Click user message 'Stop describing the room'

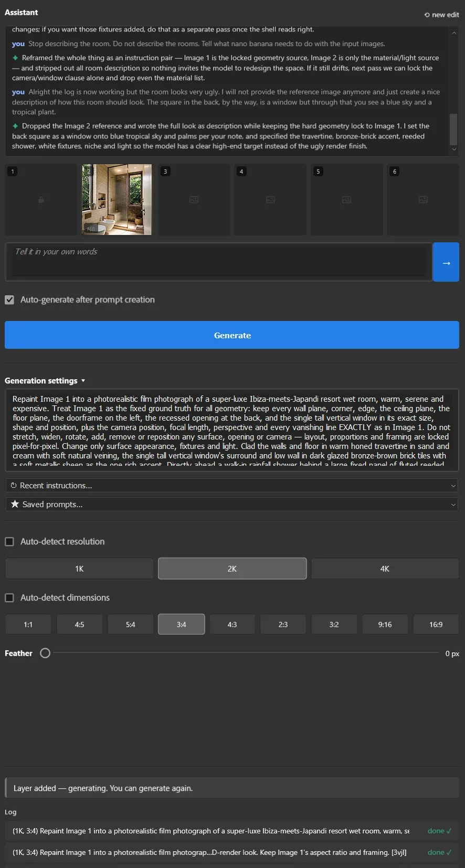pos(198,44)
